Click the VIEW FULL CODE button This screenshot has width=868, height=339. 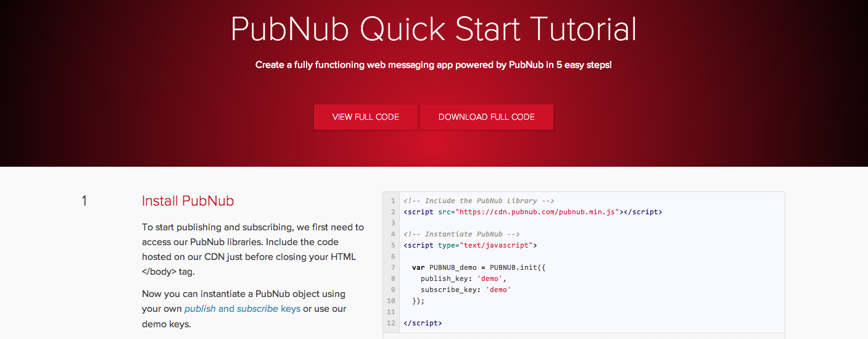(366, 117)
